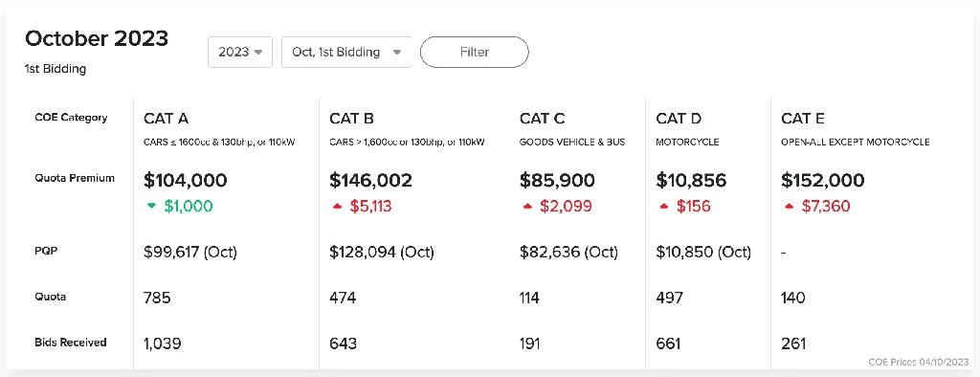Click the CAT C heading

click(542, 118)
